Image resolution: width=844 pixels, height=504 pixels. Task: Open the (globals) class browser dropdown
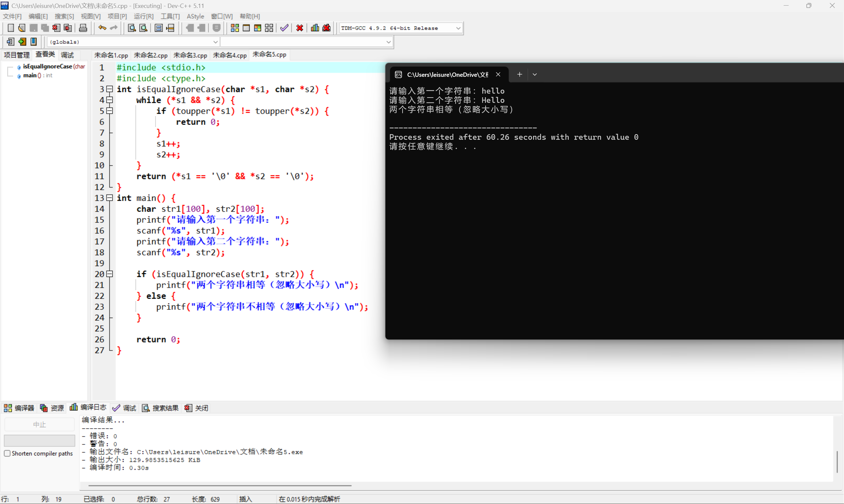pos(216,42)
